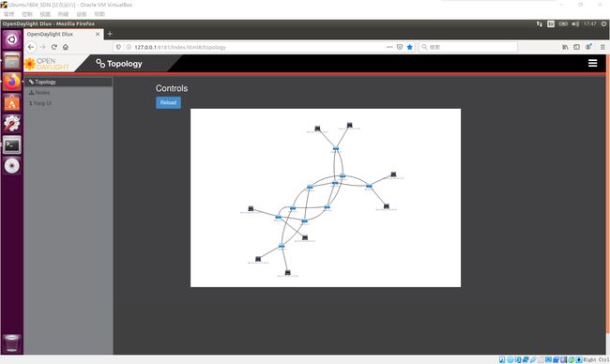Click the topmost switch node in topology
This screenshot has width=610, height=364.
(x=336, y=148)
